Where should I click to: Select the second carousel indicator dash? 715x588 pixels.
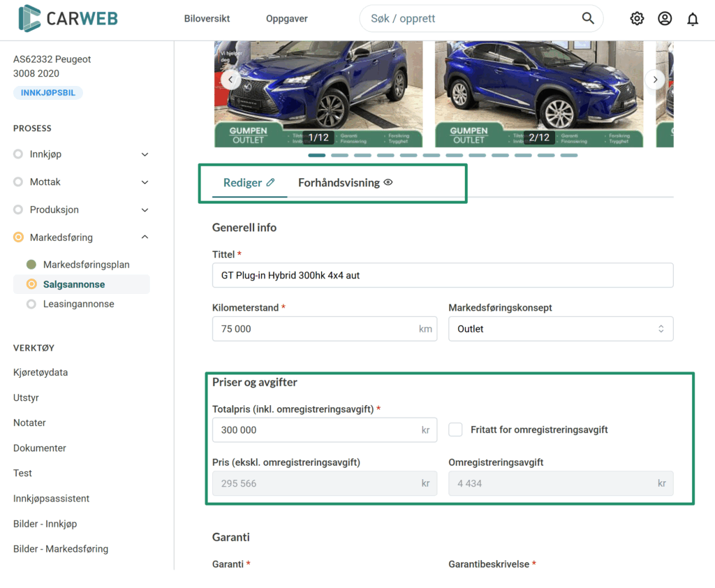(x=340, y=155)
